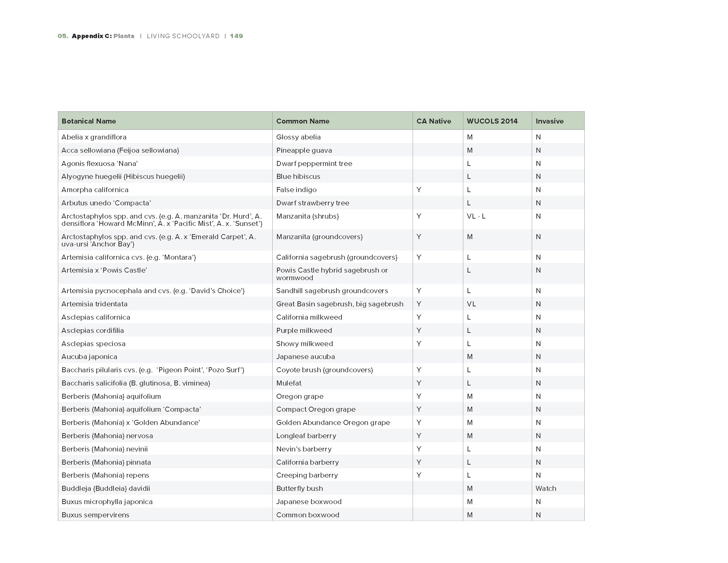Image resolution: width=728 pixels, height=563 pixels.
Task: Click 'Arbutus unedo 'Compacta'' entry
Action: pos(106,203)
